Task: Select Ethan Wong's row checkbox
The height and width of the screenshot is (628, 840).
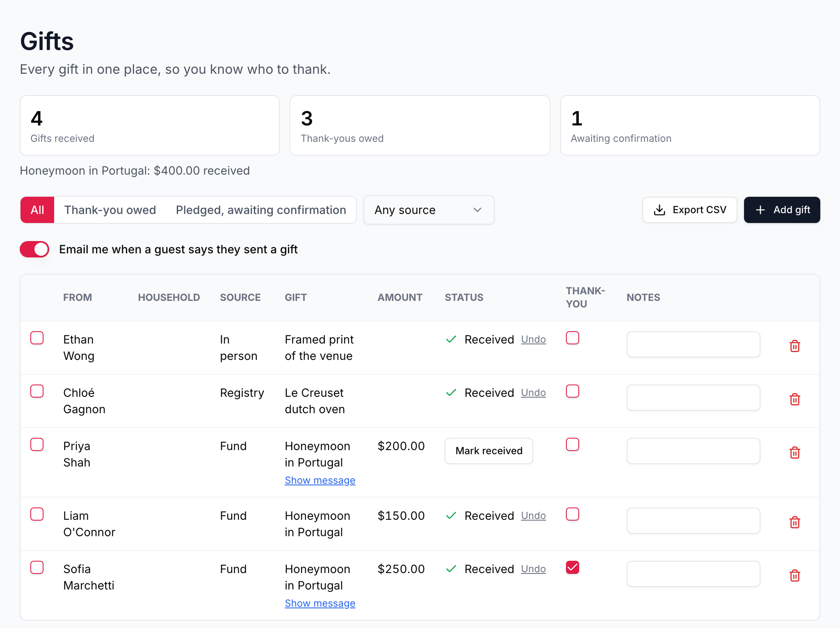Action: (x=37, y=338)
